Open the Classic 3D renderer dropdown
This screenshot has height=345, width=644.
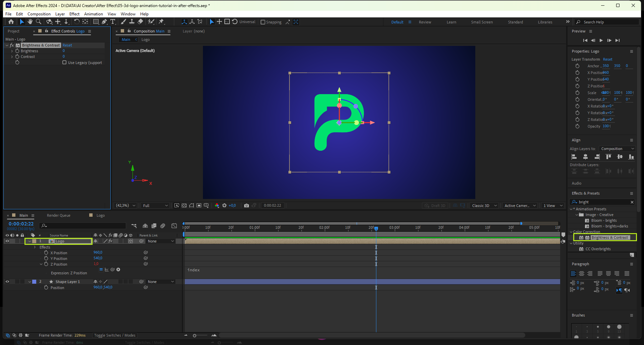484,206
